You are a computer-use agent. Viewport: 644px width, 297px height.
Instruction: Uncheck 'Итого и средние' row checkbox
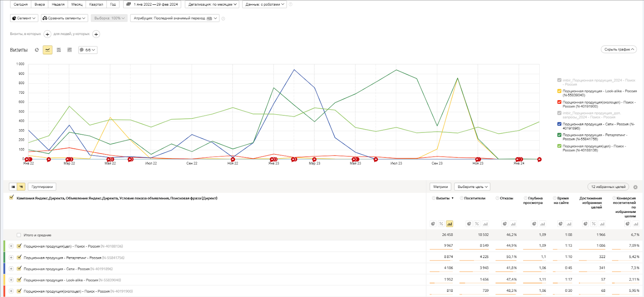(19, 235)
